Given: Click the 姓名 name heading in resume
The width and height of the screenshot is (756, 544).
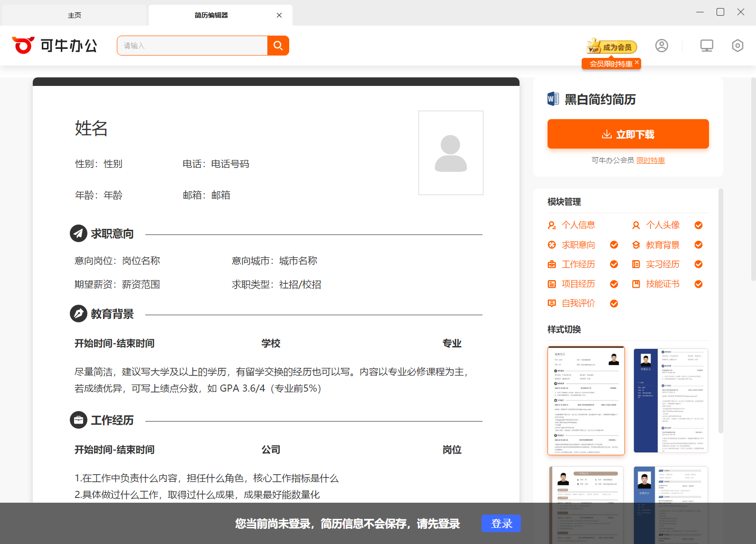Looking at the screenshot, I should point(91,128).
